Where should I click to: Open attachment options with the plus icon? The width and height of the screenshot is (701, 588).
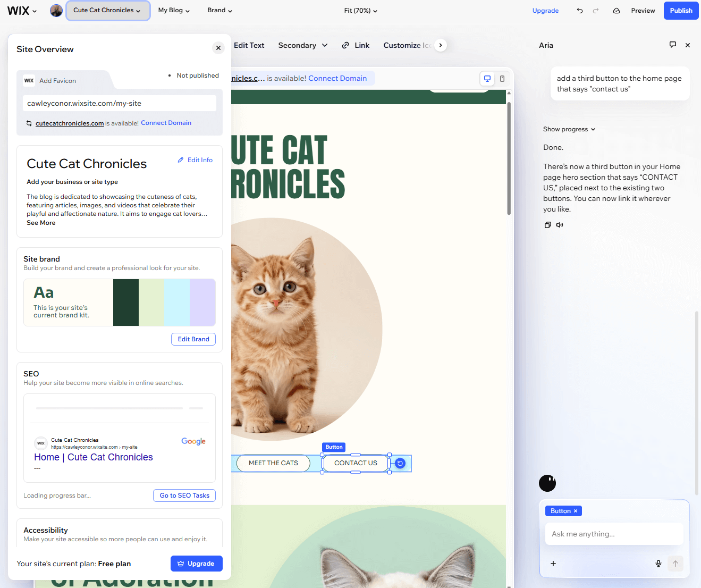[553, 564]
